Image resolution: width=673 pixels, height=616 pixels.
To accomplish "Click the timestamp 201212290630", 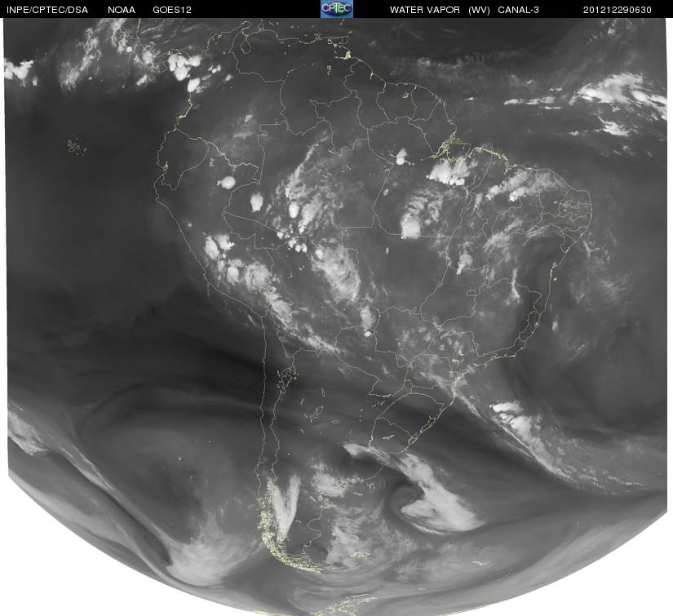I will (618, 10).
